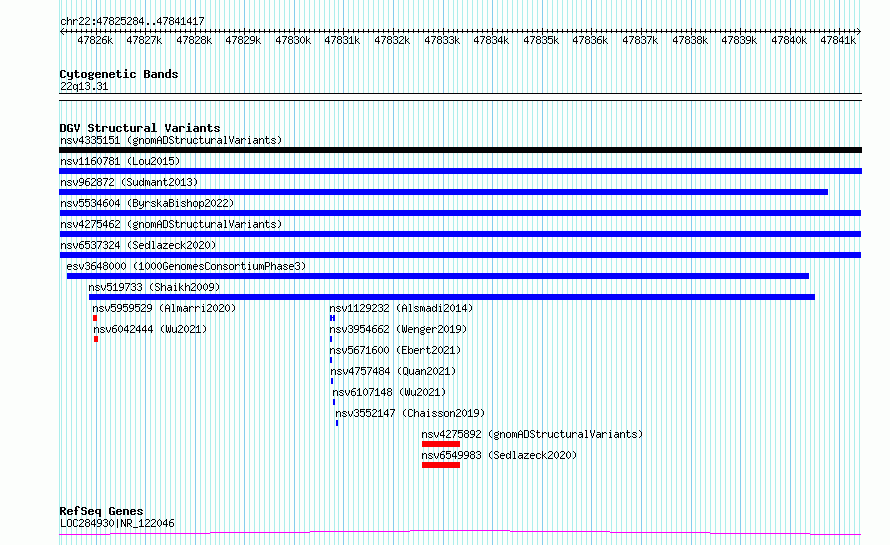Click the blue nsv1129232 Alsmadi2014 marker
This screenshot has height=545, width=890.
point(332,318)
